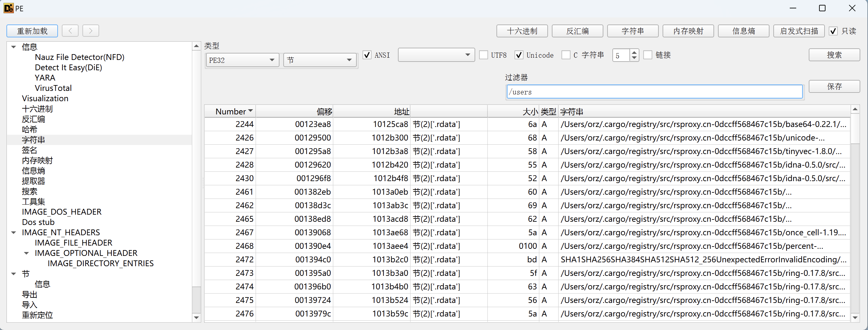Click the back navigation arrow button
This screenshot has width=868, height=330.
[70, 31]
